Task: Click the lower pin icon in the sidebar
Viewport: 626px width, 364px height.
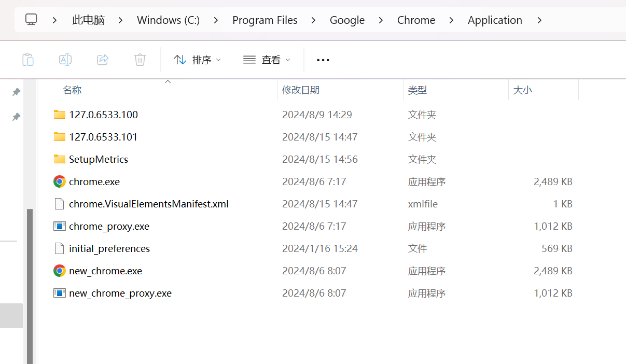Action: (x=16, y=117)
